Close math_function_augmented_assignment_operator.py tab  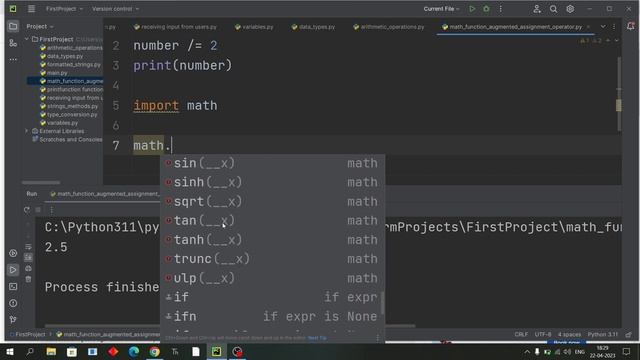point(588,27)
